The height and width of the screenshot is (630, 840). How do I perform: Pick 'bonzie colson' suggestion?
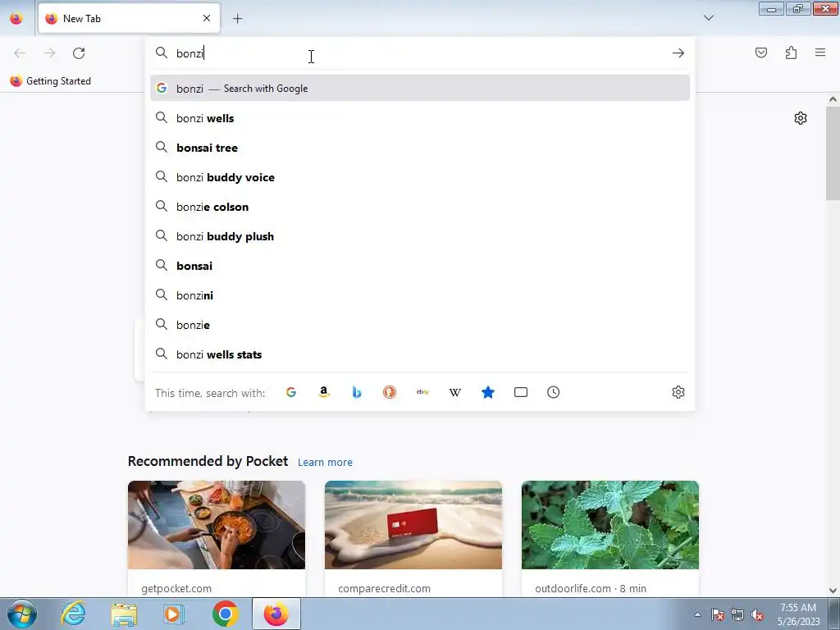[x=420, y=207]
